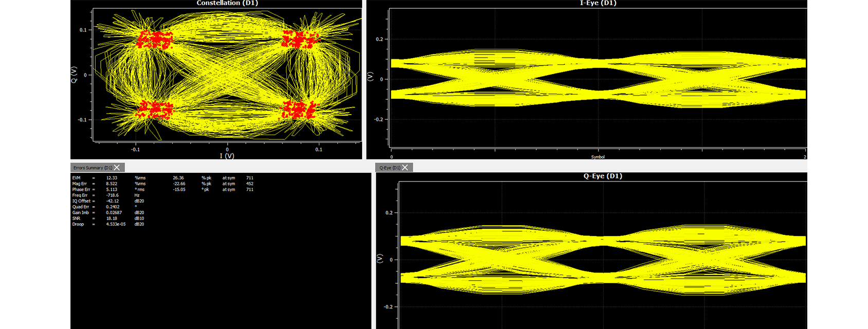This screenshot has height=329, width=868.
Task: Click the Quad Err value 0.2402
Action: point(113,207)
